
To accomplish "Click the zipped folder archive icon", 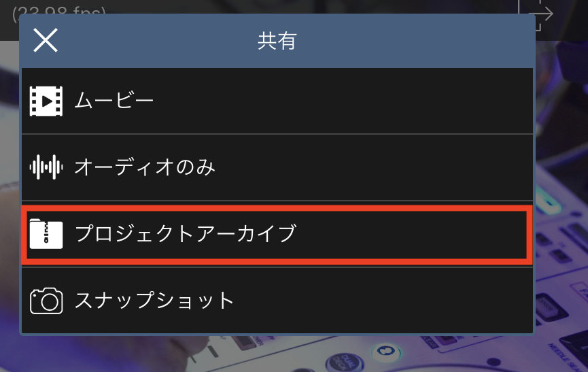I will coord(46,234).
